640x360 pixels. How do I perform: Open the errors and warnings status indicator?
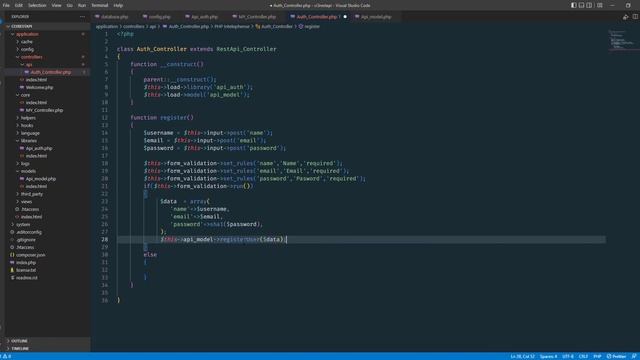(7, 356)
